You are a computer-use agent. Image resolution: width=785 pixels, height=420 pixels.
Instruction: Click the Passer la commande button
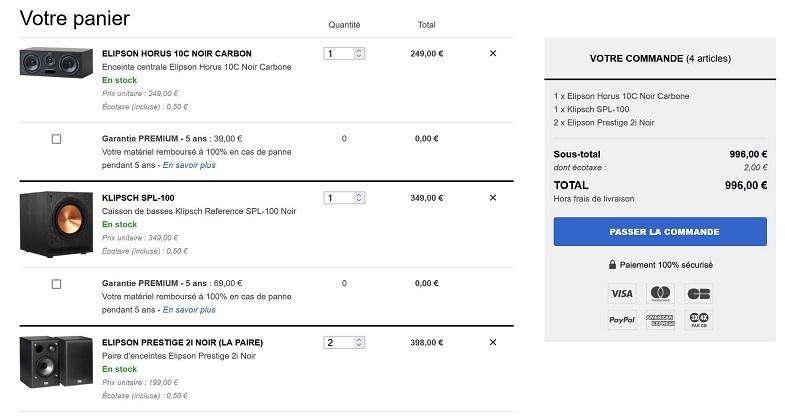pos(660,232)
